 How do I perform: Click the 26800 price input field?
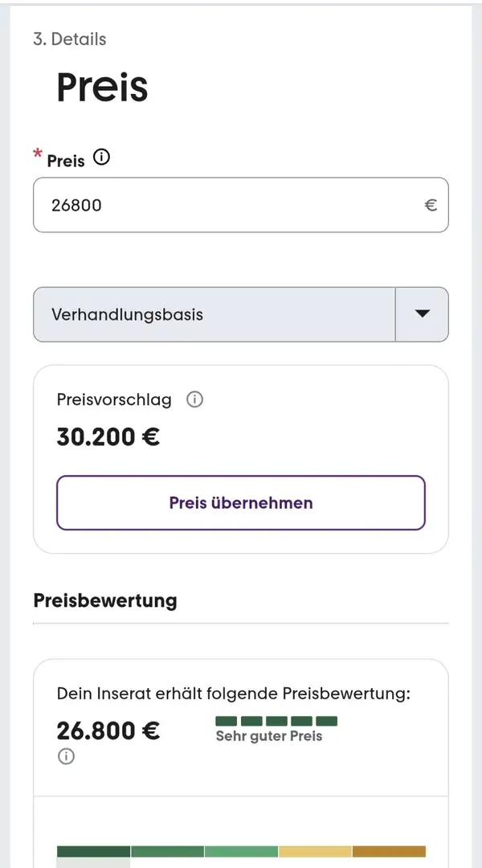click(225, 205)
